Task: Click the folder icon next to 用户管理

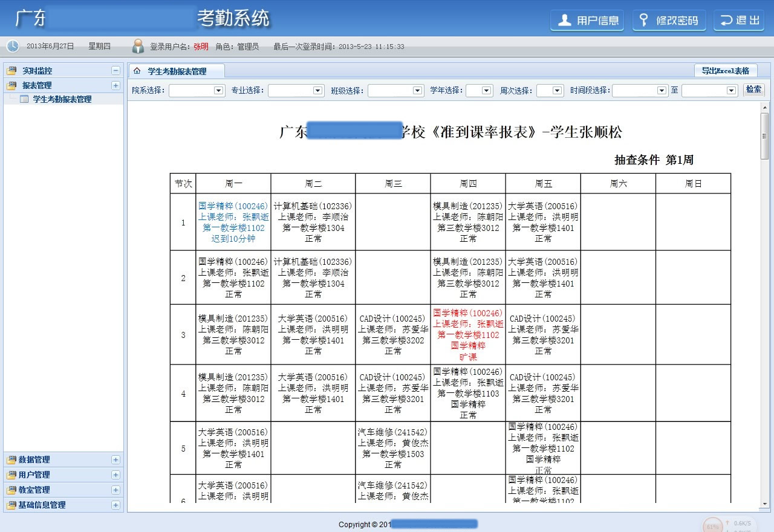Action: click(x=11, y=475)
